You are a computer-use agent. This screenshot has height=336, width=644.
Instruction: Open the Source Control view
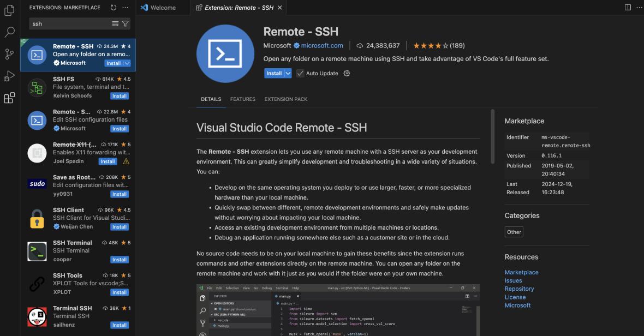pyautogui.click(x=9, y=54)
